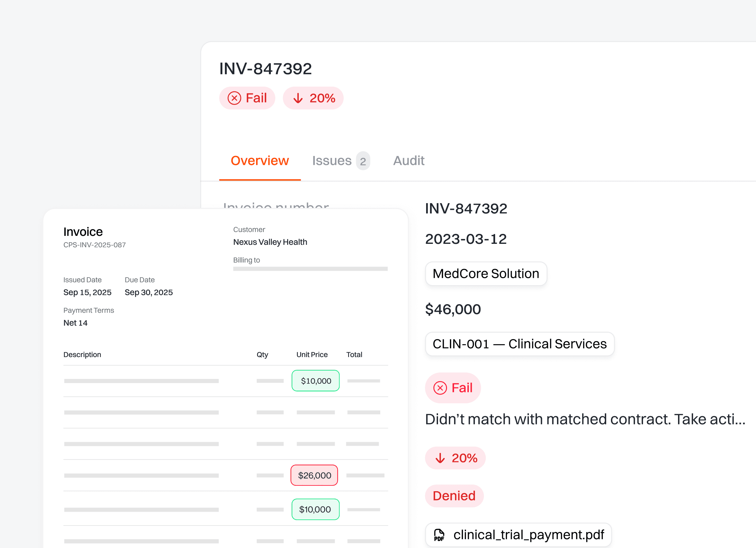Click the Issues count badge showing 2
Image resolution: width=756 pixels, height=548 pixels.
(363, 161)
